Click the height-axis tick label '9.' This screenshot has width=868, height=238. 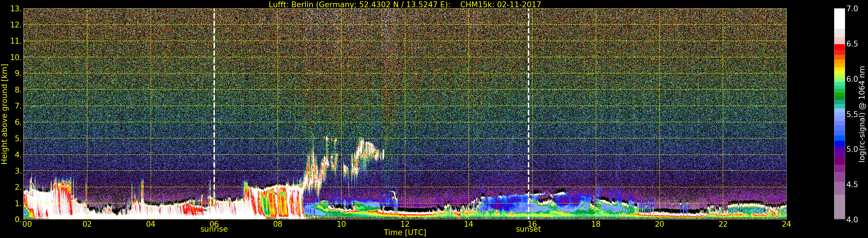(18, 73)
